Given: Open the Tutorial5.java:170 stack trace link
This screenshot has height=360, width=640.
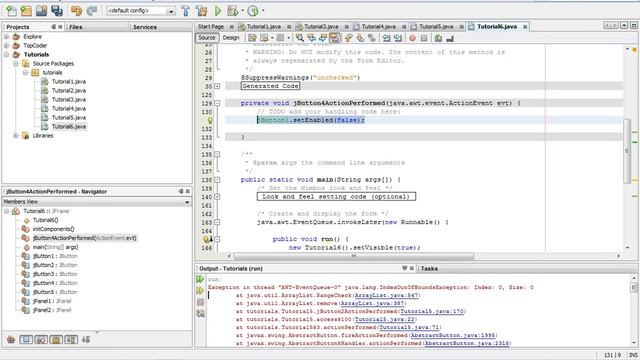Looking at the screenshot, I should pyautogui.click(x=432, y=311).
